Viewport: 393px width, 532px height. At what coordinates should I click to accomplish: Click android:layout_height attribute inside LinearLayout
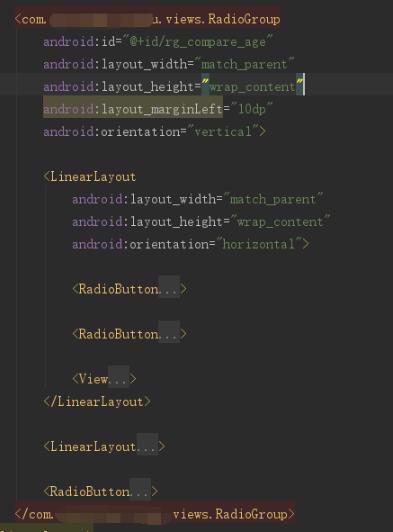[x=147, y=222]
